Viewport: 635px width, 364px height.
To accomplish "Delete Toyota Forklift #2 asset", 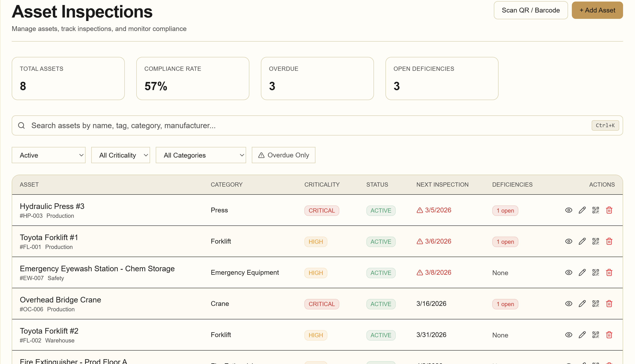I will (x=609, y=335).
